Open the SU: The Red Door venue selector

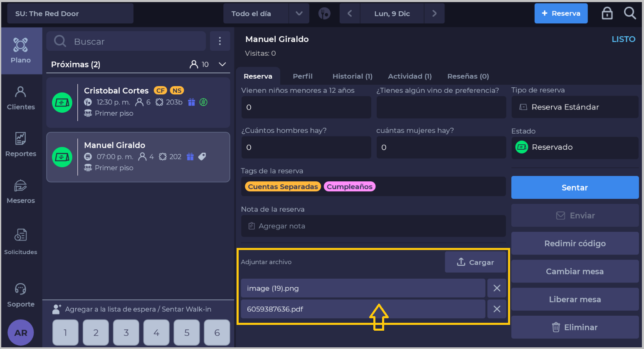[70, 13]
